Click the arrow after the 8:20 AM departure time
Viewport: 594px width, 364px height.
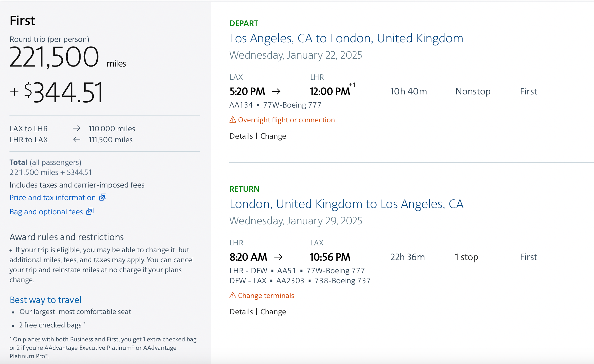pos(278,257)
